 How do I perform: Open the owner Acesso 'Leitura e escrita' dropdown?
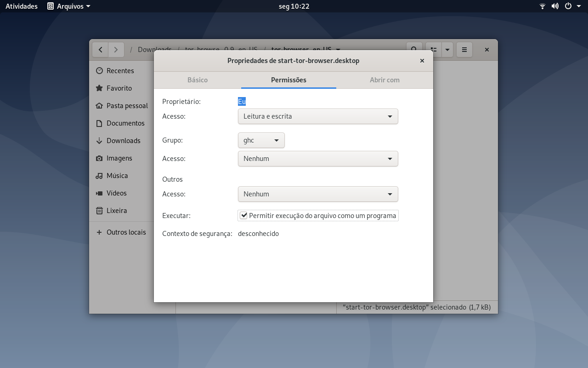[318, 116]
